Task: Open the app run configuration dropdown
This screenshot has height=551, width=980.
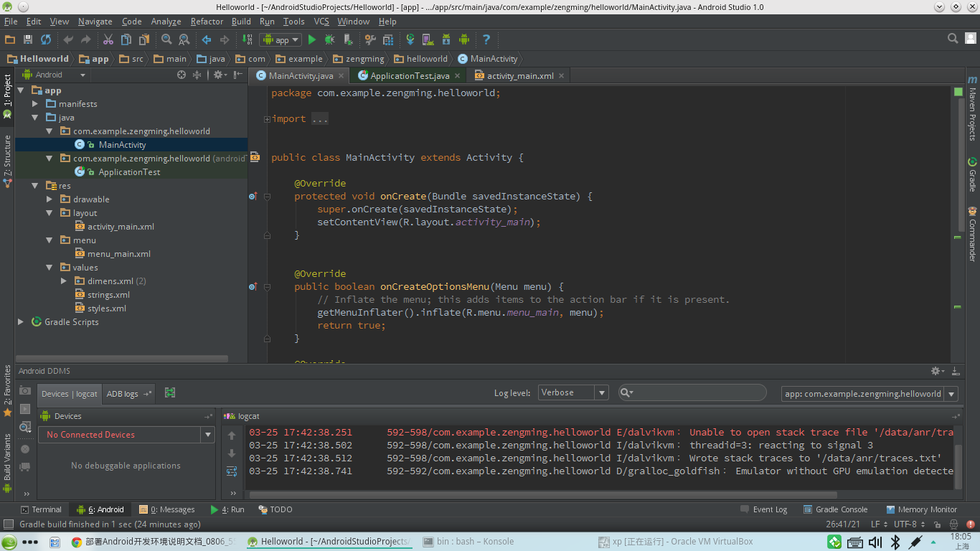Action: (281, 40)
